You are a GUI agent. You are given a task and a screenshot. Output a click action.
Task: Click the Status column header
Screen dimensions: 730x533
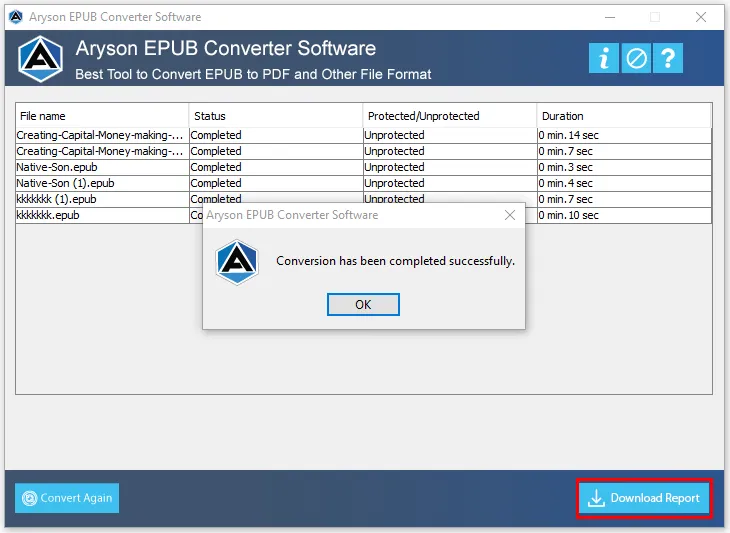coord(276,115)
